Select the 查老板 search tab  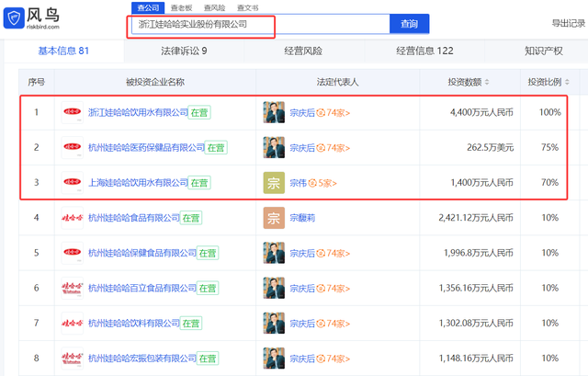pos(182,8)
